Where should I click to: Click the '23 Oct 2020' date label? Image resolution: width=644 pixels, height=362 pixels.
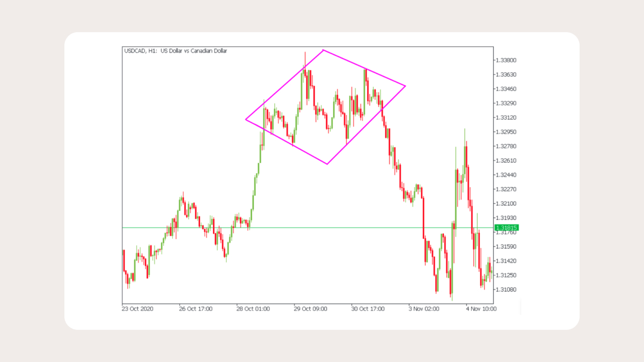point(137,309)
